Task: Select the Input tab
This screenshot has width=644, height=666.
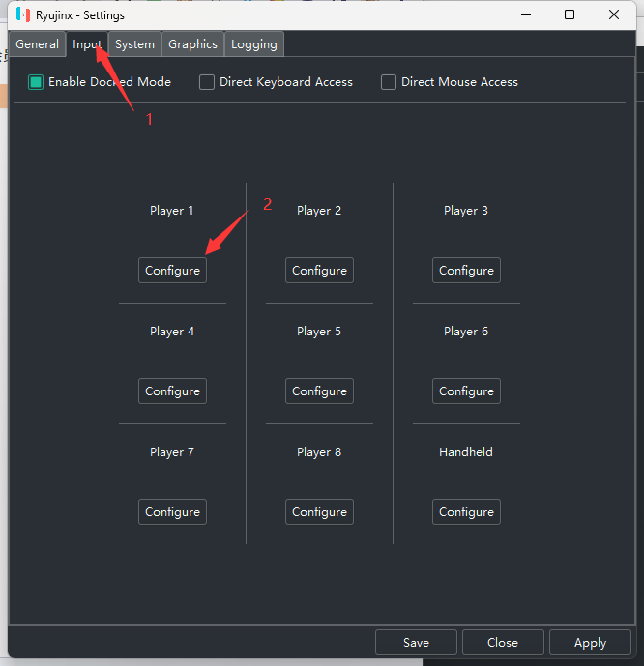Action: pyautogui.click(x=87, y=44)
